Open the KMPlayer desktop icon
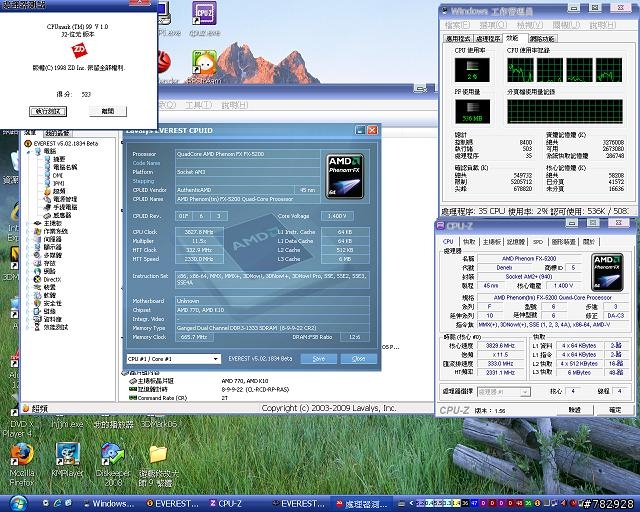640x512 pixels. pos(67,454)
